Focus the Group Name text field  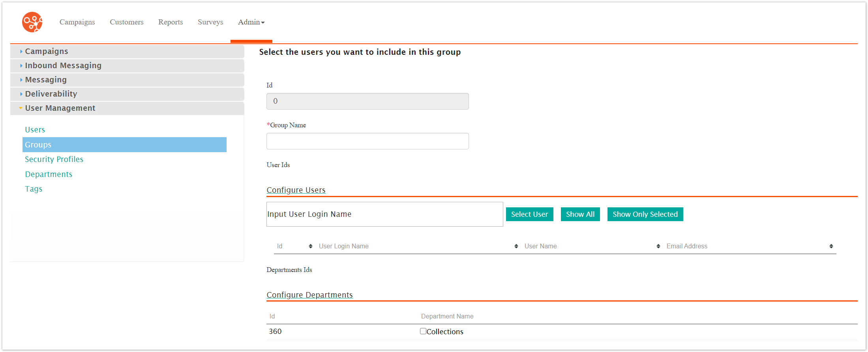point(367,142)
